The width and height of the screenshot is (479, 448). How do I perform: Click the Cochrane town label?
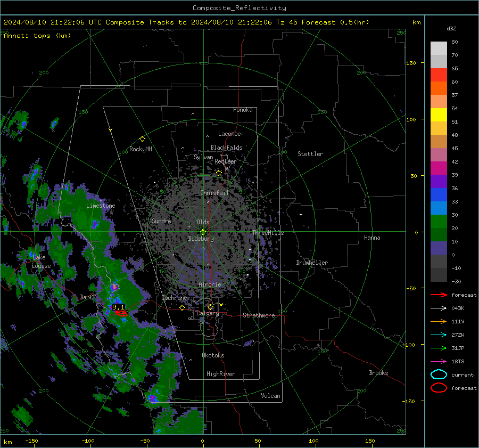click(x=174, y=298)
